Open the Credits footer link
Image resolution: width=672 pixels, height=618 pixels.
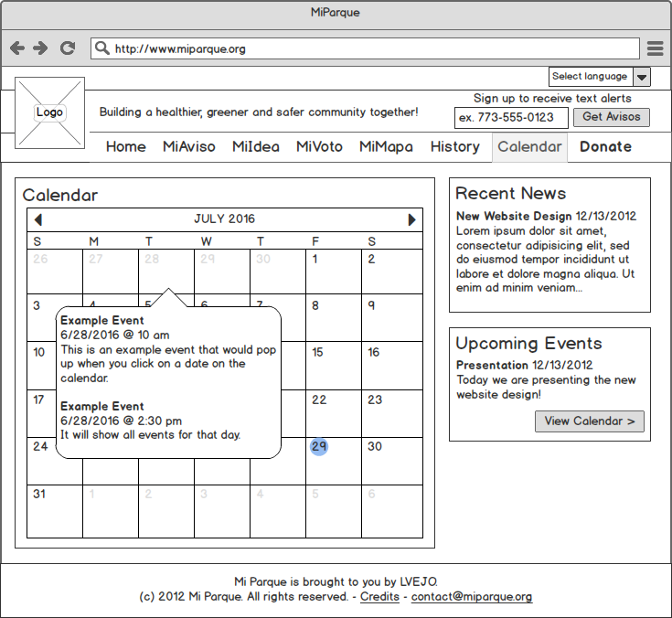pyautogui.click(x=379, y=597)
